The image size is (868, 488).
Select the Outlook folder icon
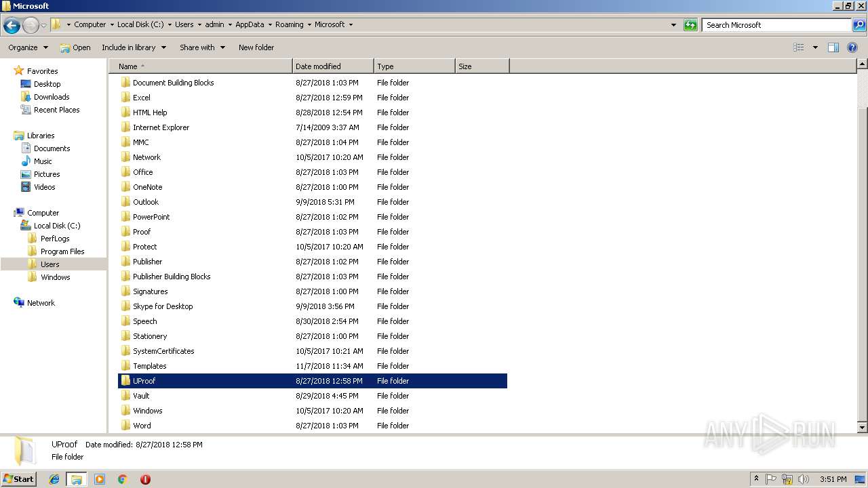click(x=125, y=202)
